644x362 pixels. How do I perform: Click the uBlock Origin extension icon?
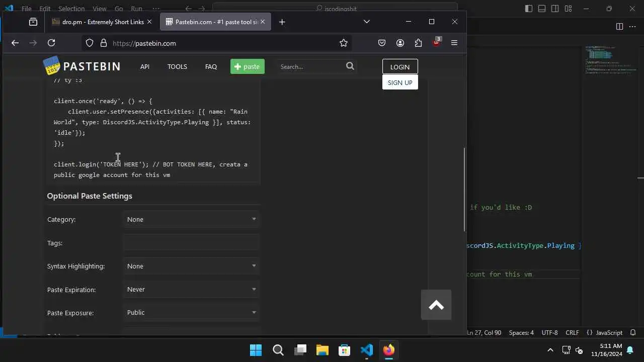[x=436, y=43]
